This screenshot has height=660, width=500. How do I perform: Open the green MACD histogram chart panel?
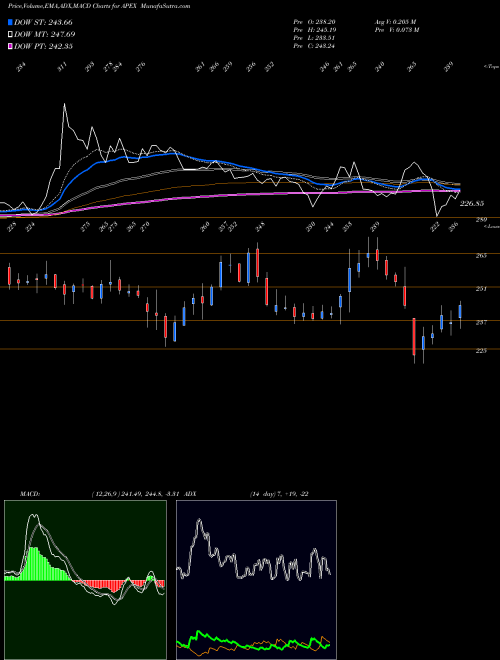[x=85, y=580]
